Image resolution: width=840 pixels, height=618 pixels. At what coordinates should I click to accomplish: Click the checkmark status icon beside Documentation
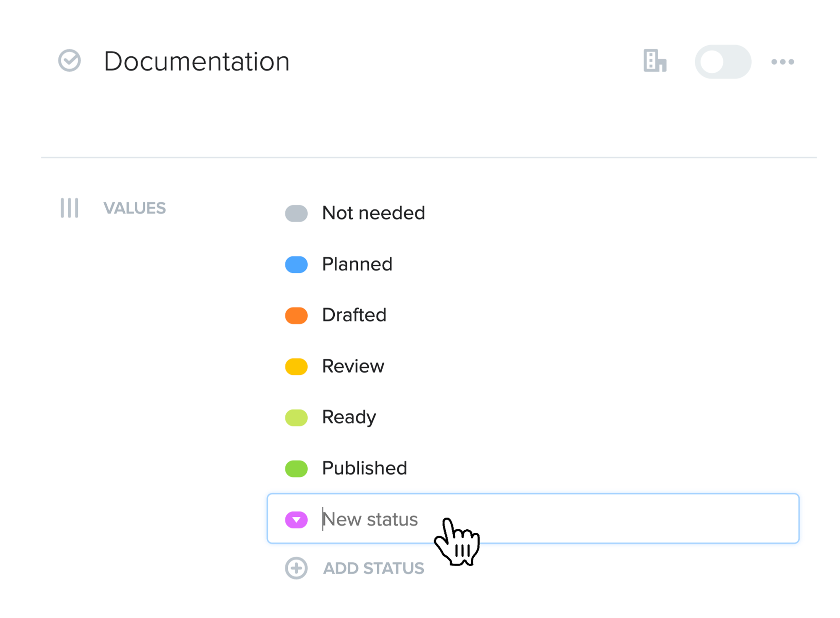[x=69, y=61]
